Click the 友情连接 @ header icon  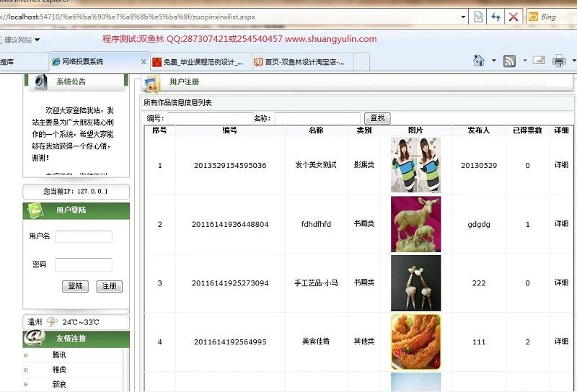[35, 338]
